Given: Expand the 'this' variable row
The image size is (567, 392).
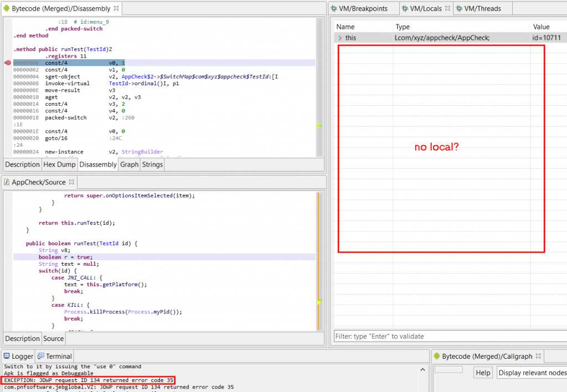Looking at the screenshot, I should tap(340, 38).
